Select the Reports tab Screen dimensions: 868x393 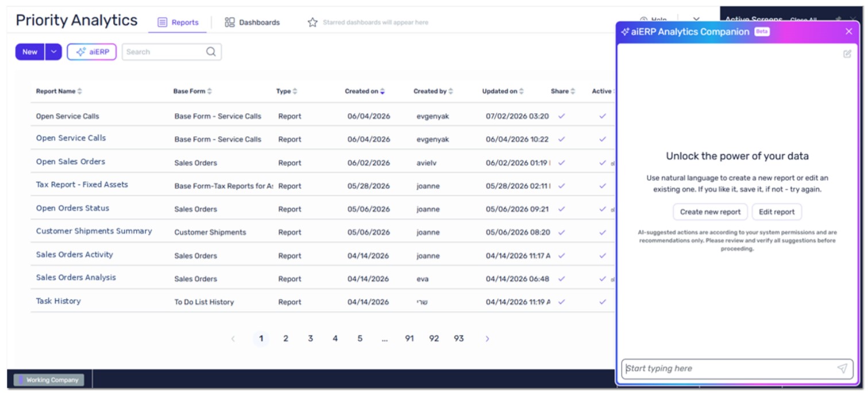(x=178, y=22)
